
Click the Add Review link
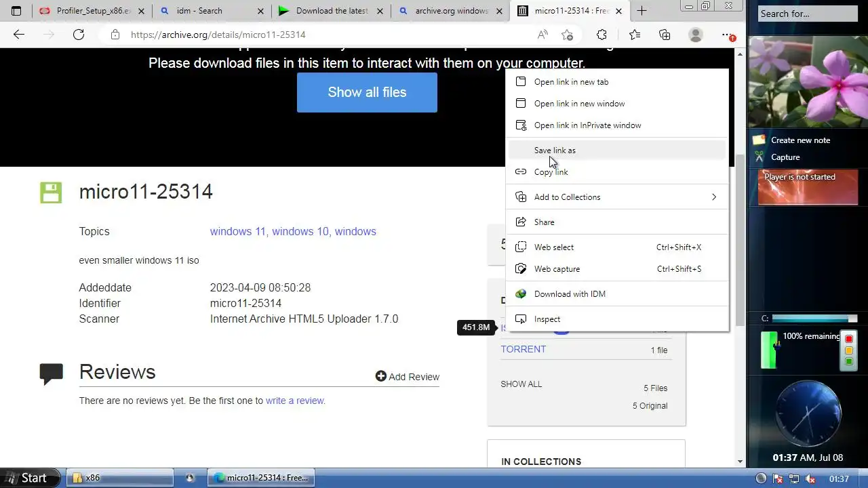pos(408,376)
